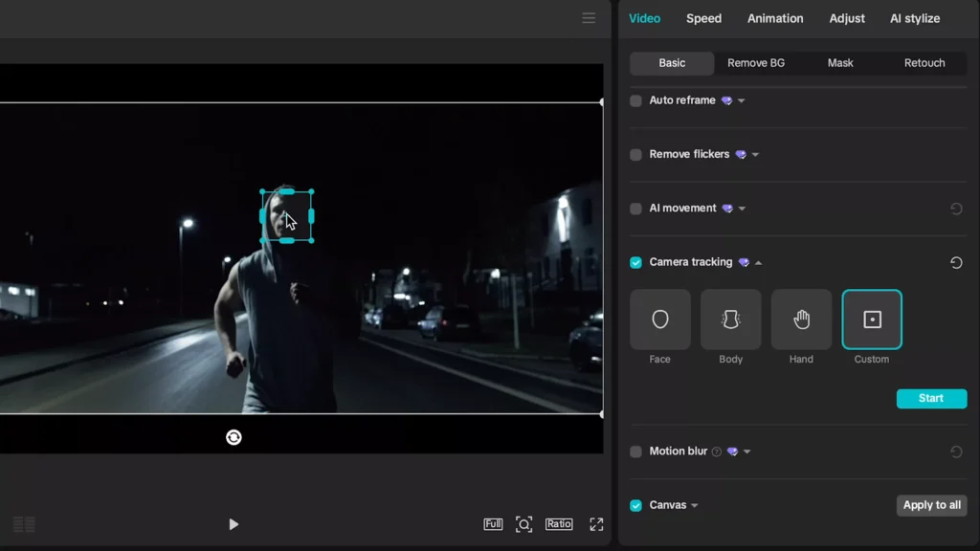Open the Canvas dropdown
Screen dimensions: 980x551
(x=695, y=505)
